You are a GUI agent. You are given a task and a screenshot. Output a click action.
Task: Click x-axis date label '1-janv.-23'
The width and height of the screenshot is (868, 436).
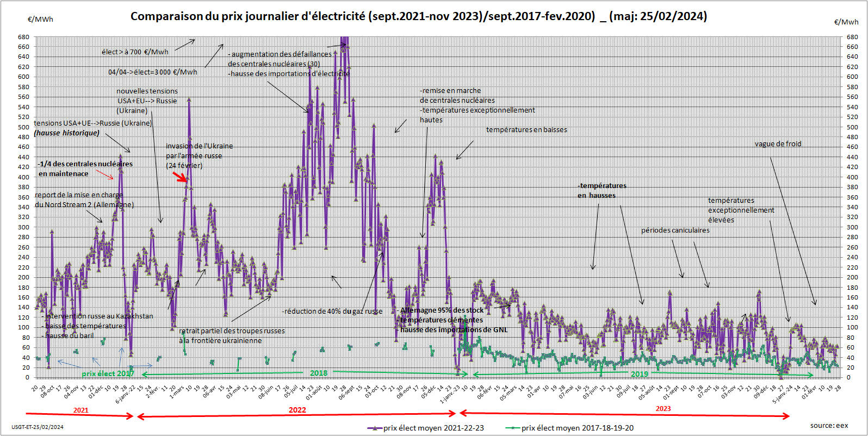click(450, 394)
